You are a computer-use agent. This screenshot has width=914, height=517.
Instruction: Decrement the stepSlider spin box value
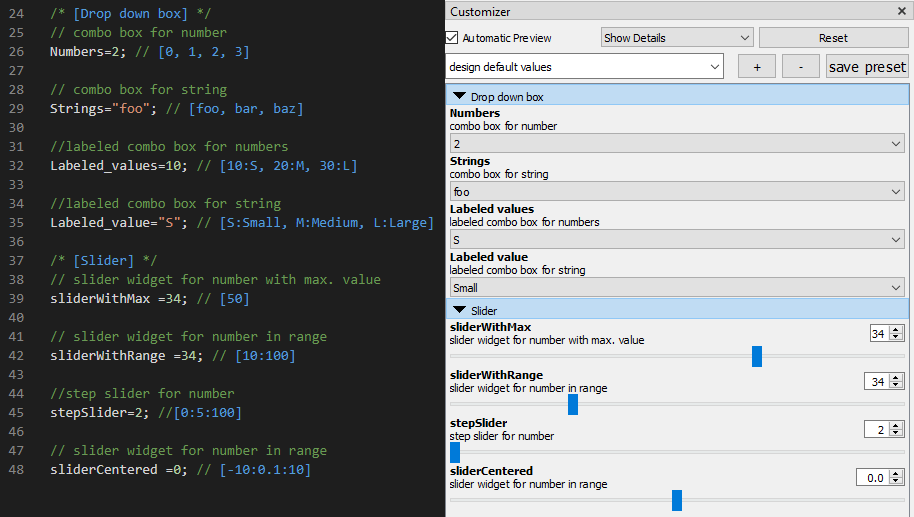point(897,434)
